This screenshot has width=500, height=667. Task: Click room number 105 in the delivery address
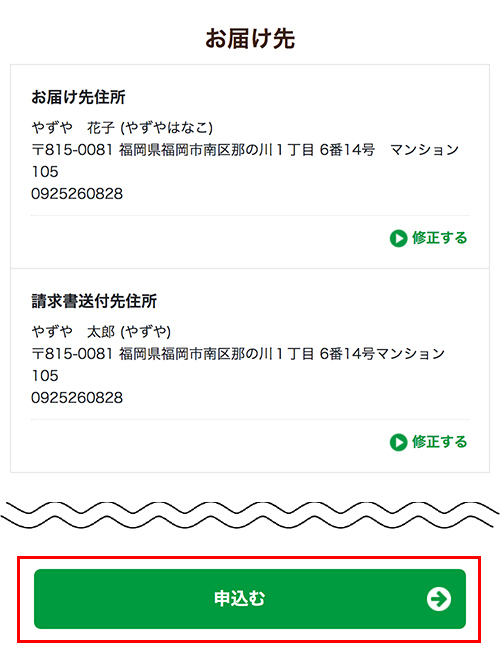(45, 172)
